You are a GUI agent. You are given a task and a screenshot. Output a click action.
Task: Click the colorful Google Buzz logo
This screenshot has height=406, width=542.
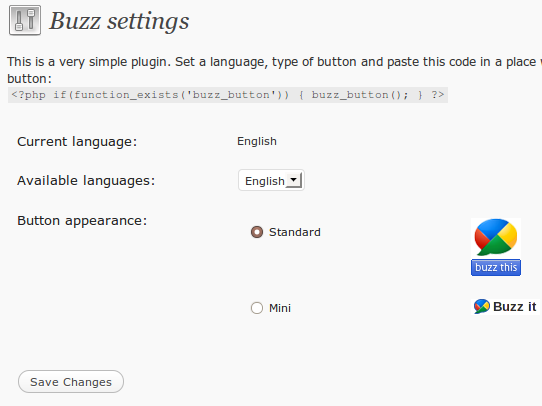pyautogui.click(x=496, y=237)
